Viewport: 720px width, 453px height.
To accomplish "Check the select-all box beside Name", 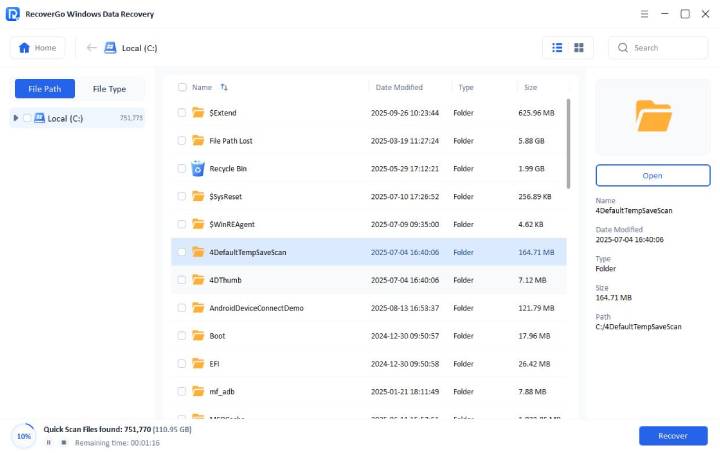I will (x=182, y=88).
